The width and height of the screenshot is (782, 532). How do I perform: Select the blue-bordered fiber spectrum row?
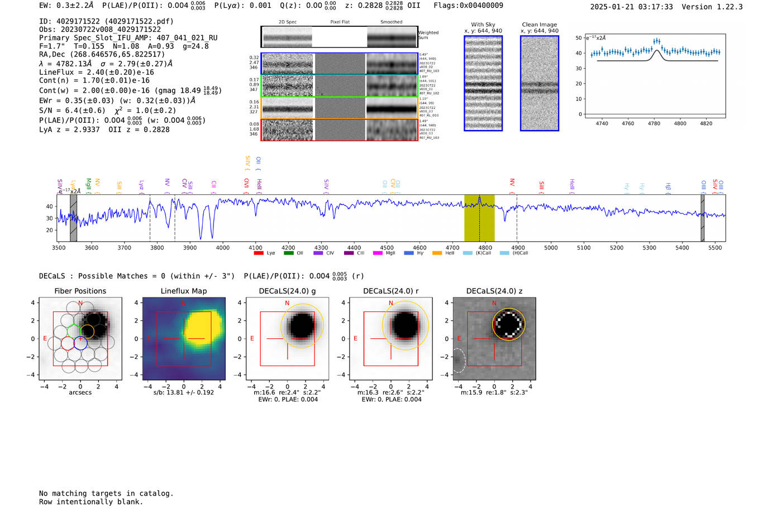pos(339,64)
